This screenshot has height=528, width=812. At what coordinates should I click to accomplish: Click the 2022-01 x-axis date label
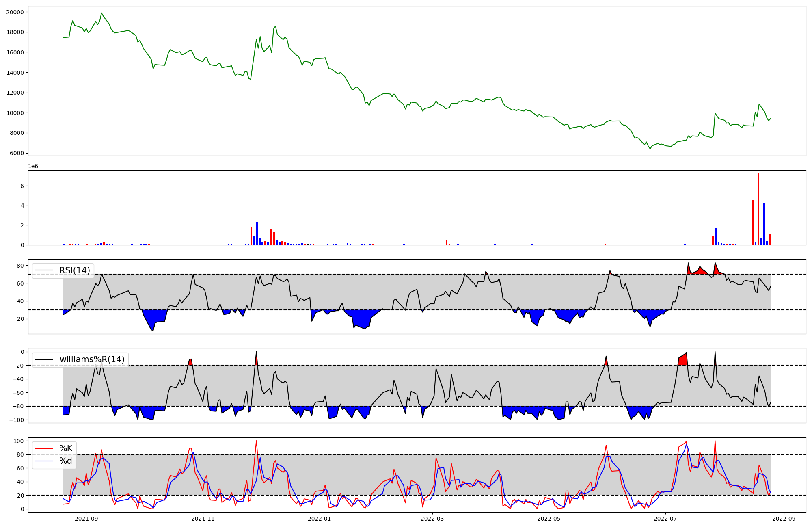coord(320,519)
